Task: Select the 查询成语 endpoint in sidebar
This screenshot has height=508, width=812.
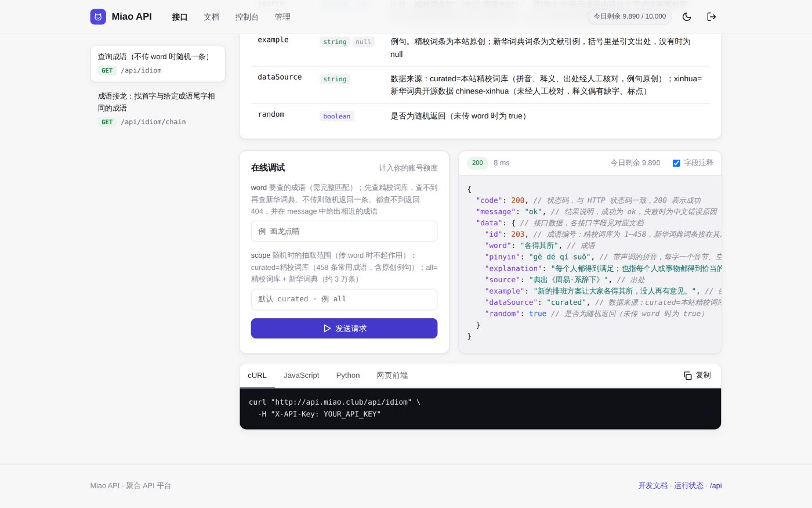Action: pos(158,63)
